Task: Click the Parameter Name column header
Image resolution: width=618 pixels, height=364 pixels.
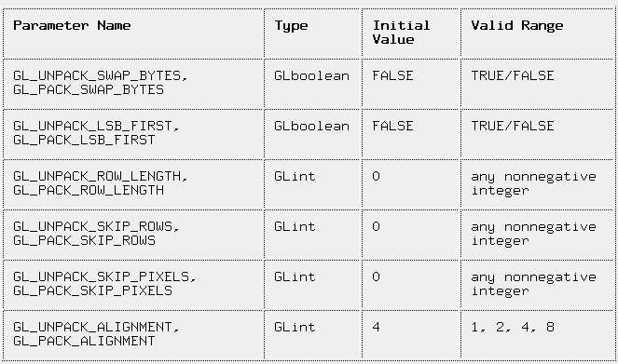Action: coord(72,25)
